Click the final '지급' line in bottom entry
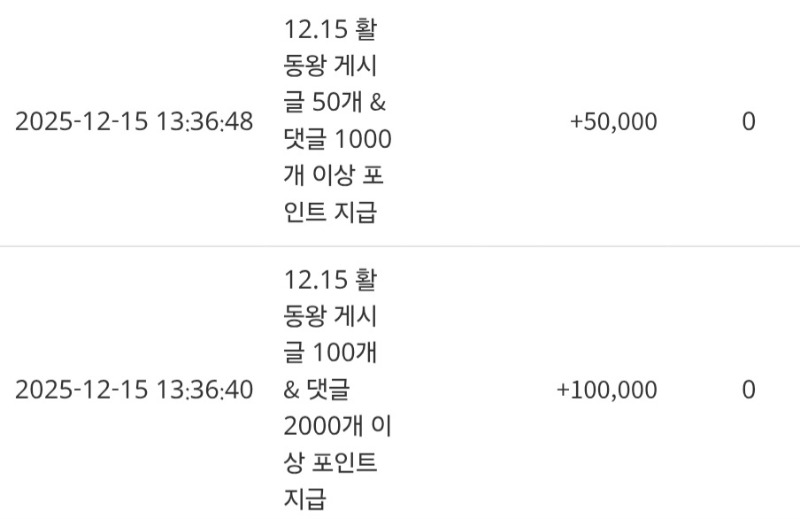This screenshot has height=519, width=800. [x=306, y=498]
